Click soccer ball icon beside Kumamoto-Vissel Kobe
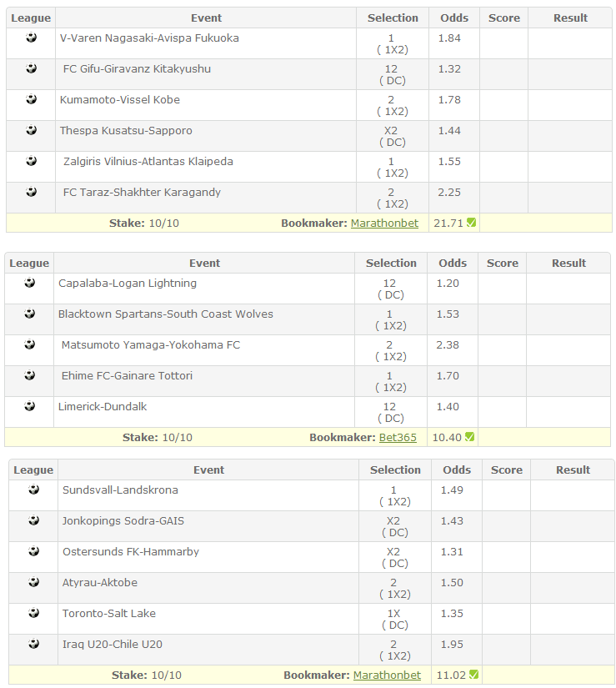 tap(31, 99)
